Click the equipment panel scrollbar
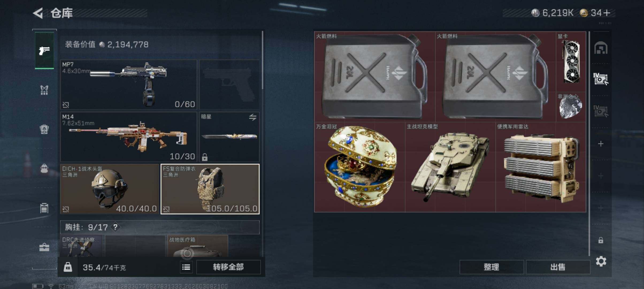Screen dimensions: 644x289 (x=262, y=60)
